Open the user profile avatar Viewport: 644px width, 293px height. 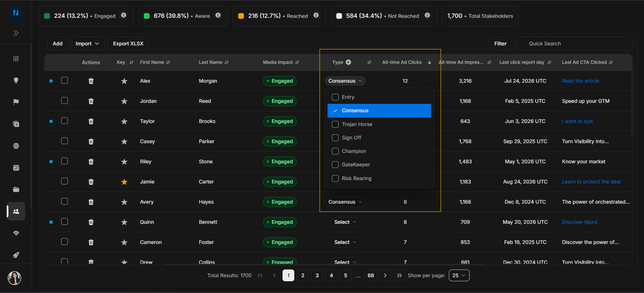pyautogui.click(x=14, y=278)
